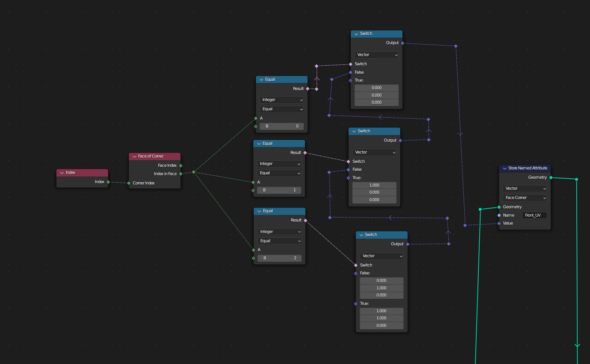The width and height of the screenshot is (590, 364).
Task: Click the Index output socket on Index node
Action: 108,182
